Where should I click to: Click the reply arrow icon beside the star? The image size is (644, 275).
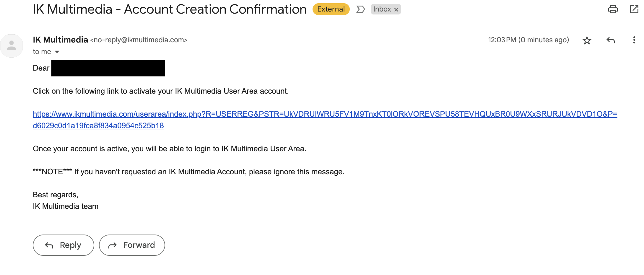pos(610,40)
